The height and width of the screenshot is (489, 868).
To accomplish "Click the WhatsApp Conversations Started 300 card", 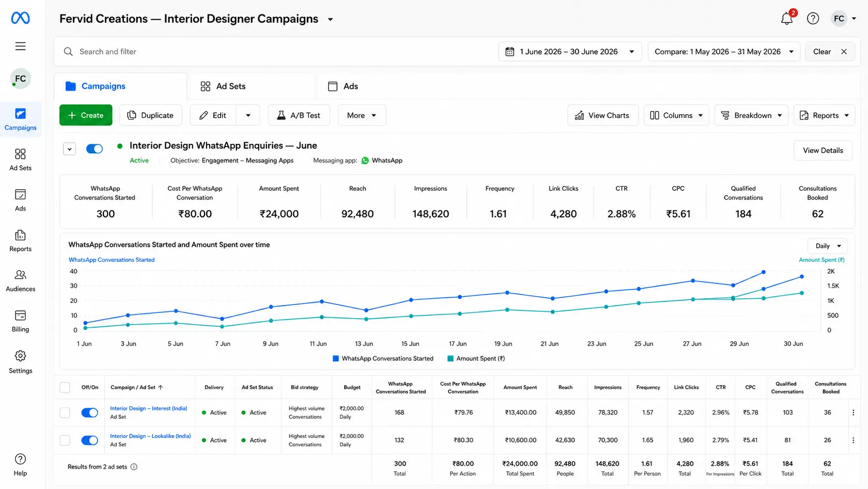I will pos(105,202).
